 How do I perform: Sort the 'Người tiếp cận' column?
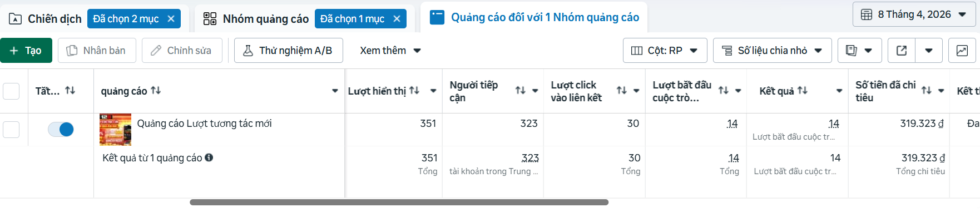(x=520, y=91)
